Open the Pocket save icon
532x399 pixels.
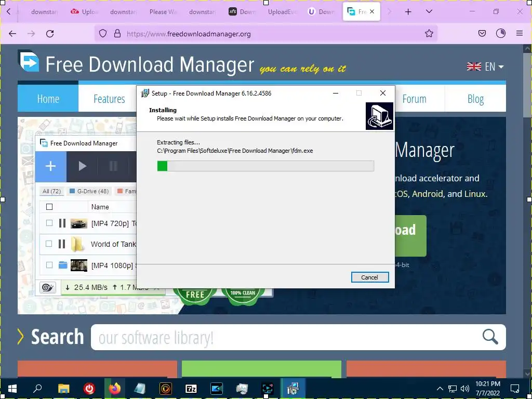(482, 34)
